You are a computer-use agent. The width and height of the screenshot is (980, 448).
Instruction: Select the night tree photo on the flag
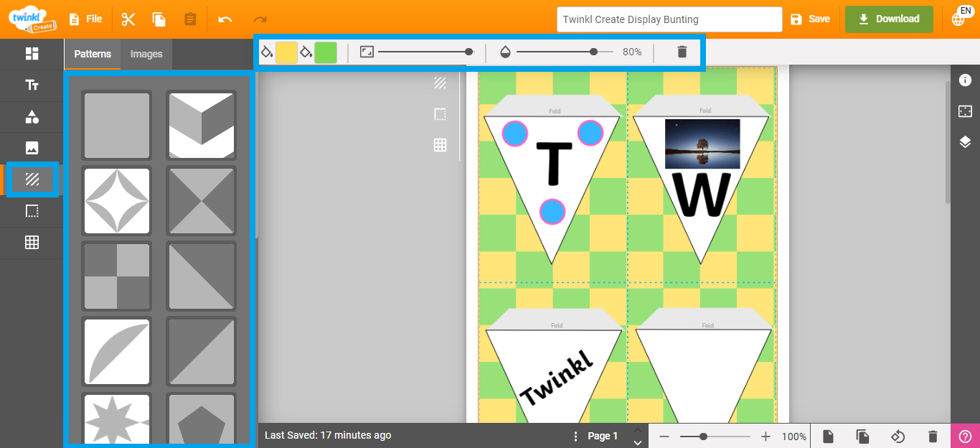pyautogui.click(x=702, y=144)
